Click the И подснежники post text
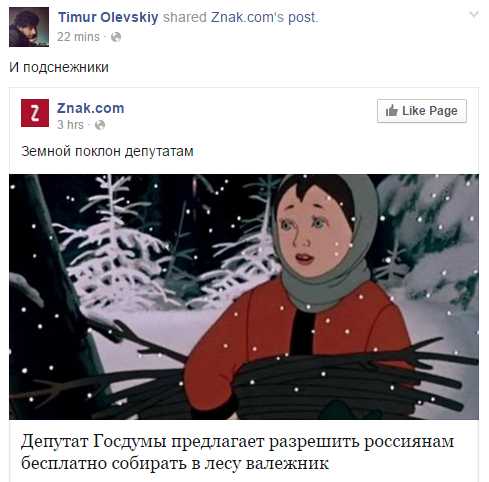Viewport: 489px width, 482px height. coord(59,67)
